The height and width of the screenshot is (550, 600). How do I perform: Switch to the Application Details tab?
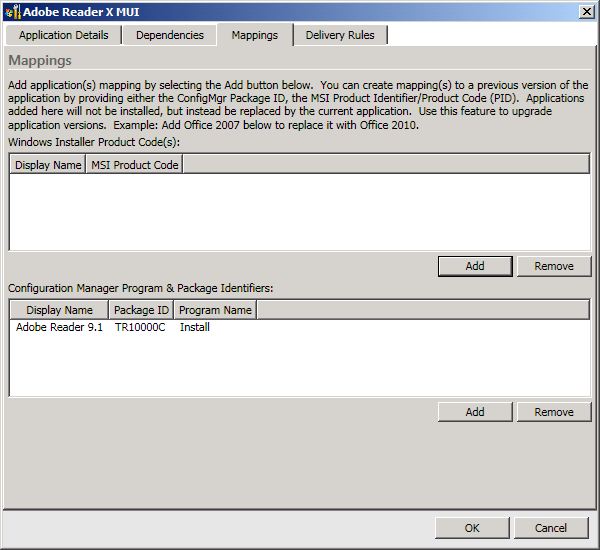click(x=64, y=35)
